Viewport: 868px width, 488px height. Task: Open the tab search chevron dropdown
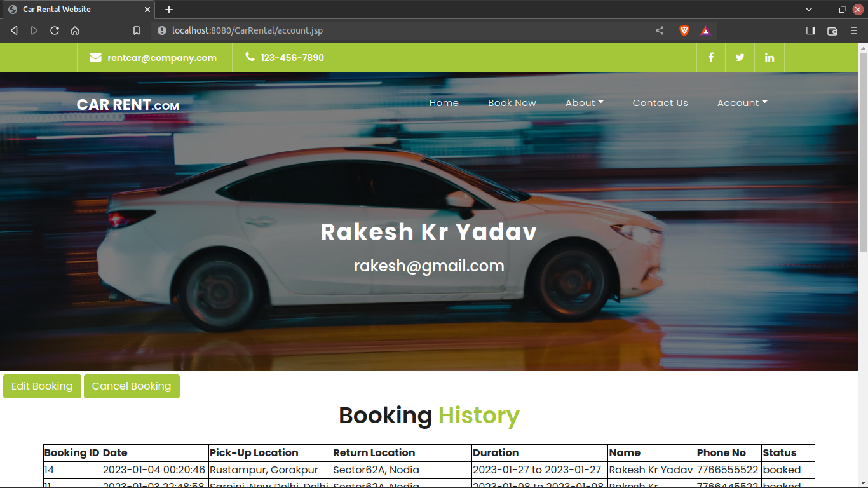[809, 10]
